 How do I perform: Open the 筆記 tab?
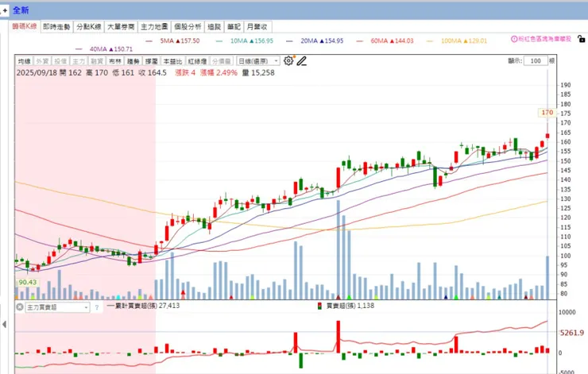(x=234, y=27)
